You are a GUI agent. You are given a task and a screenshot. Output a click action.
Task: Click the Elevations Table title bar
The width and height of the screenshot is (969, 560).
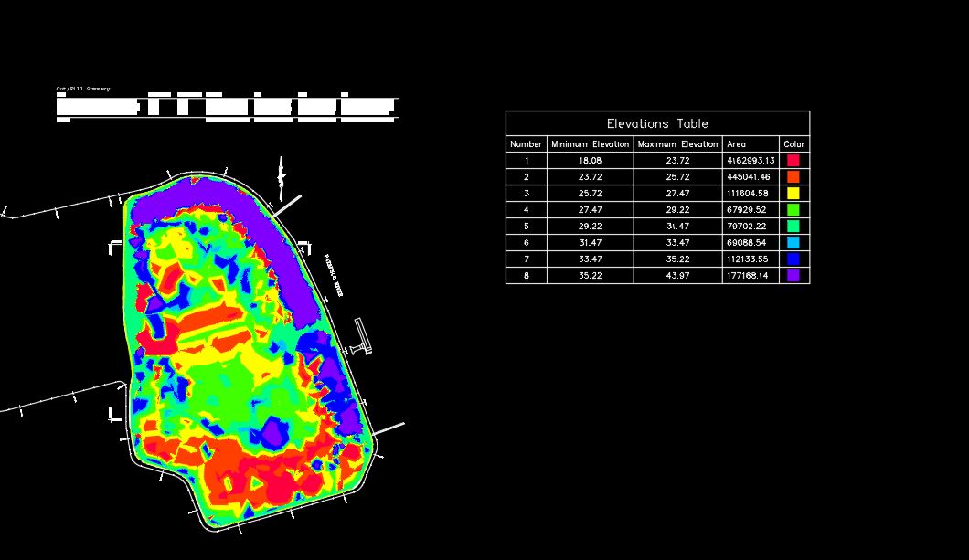[x=658, y=123]
